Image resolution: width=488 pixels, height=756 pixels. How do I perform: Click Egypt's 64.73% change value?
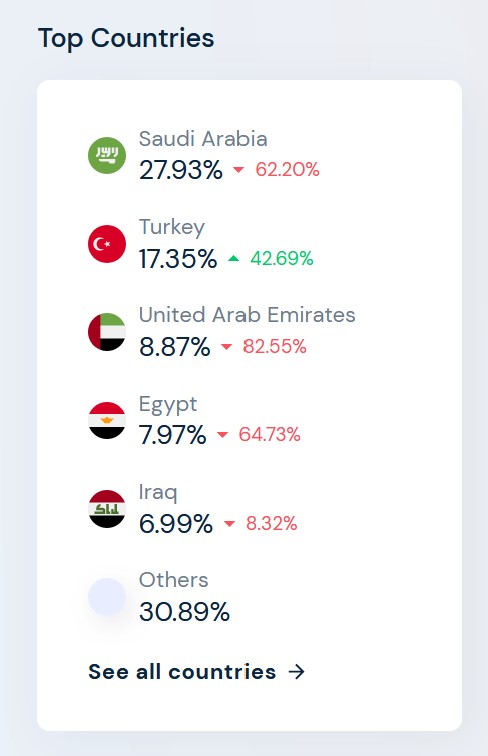[x=270, y=434]
